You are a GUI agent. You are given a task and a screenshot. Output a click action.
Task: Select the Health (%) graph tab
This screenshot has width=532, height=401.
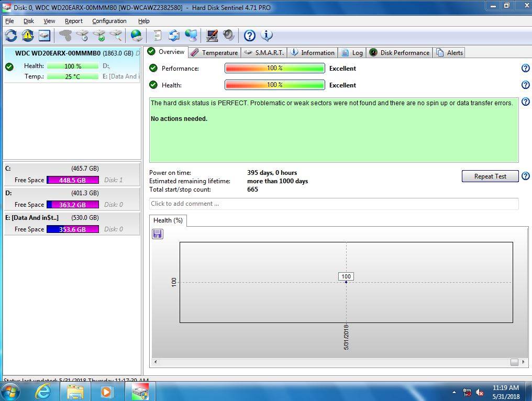[x=168, y=220]
